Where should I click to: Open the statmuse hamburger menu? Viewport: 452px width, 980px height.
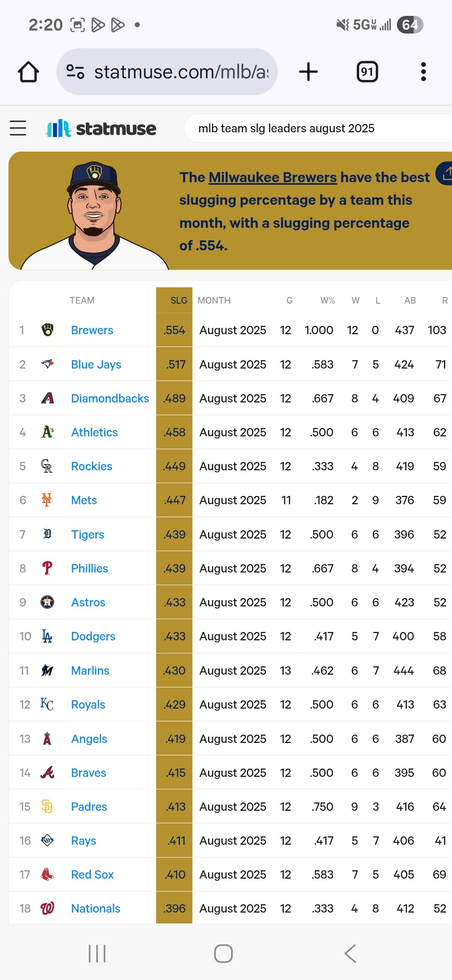18,128
